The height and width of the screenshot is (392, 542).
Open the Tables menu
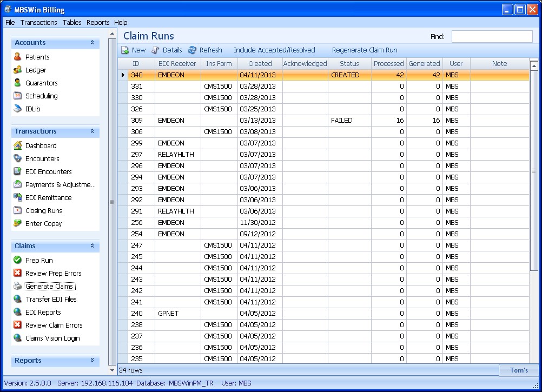pos(71,22)
